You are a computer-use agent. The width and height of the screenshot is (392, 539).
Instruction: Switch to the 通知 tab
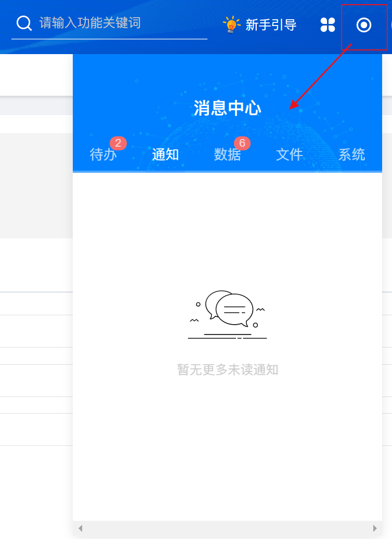pos(165,155)
